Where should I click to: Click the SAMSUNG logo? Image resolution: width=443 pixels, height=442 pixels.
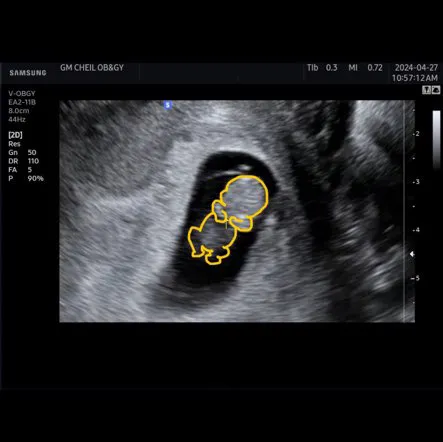(28, 73)
